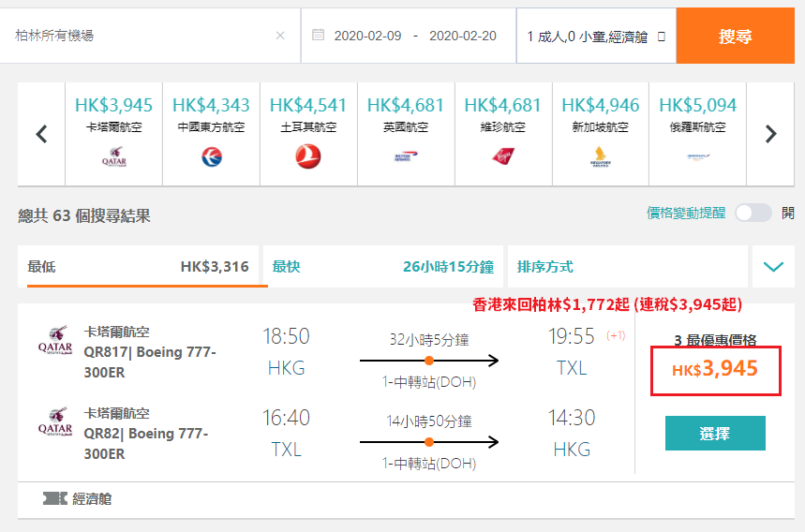Viewport: 805px width, 532px height.
Task: Click the 3 最優惠價格 label
Action: 715,340
